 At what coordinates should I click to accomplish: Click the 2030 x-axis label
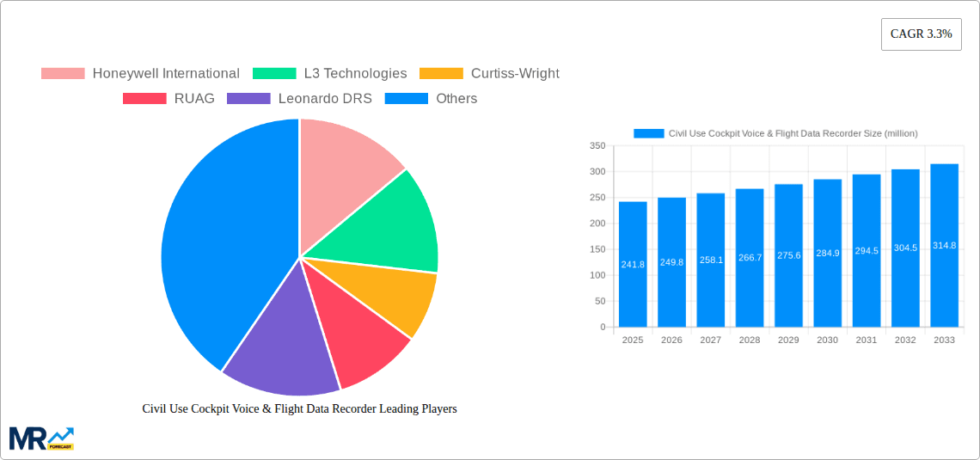[828, 340]
